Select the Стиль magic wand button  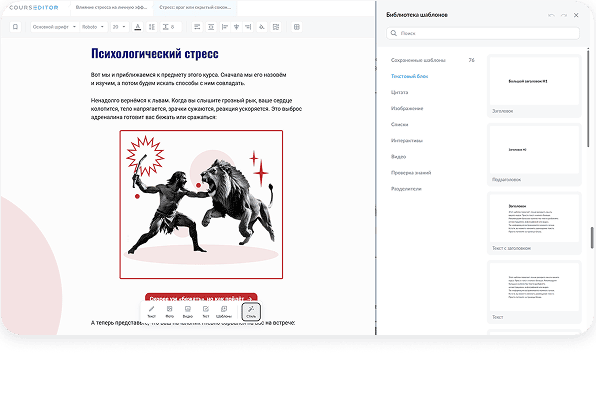251,312
